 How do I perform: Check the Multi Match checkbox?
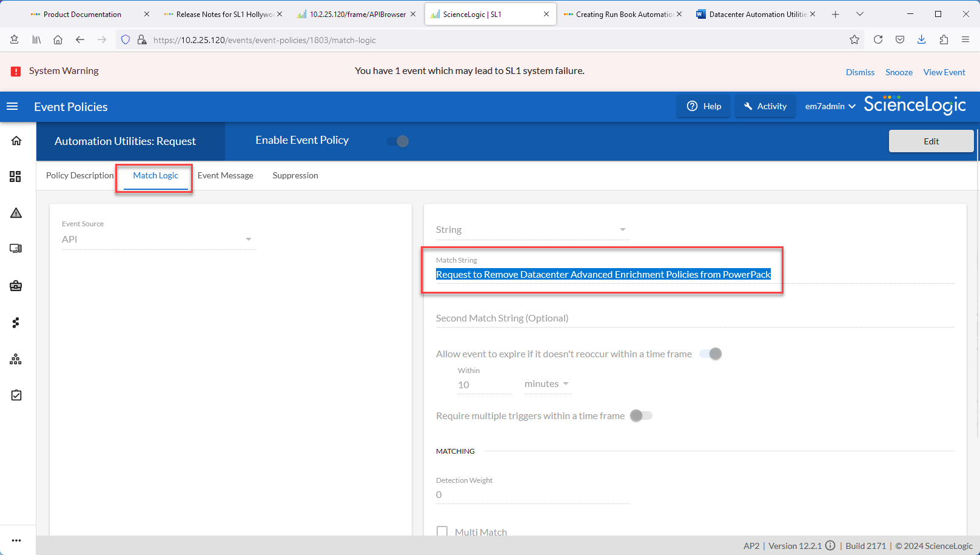443,532
